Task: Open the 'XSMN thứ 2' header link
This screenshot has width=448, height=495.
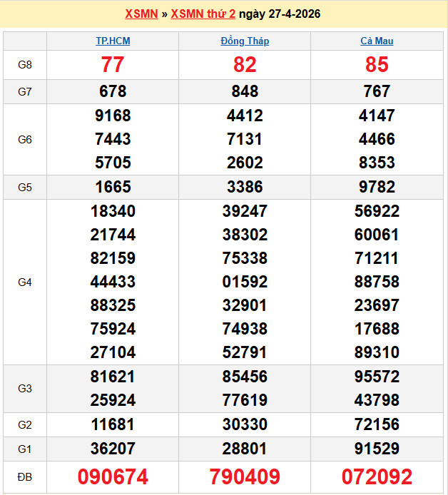Action: coord(203,14)
